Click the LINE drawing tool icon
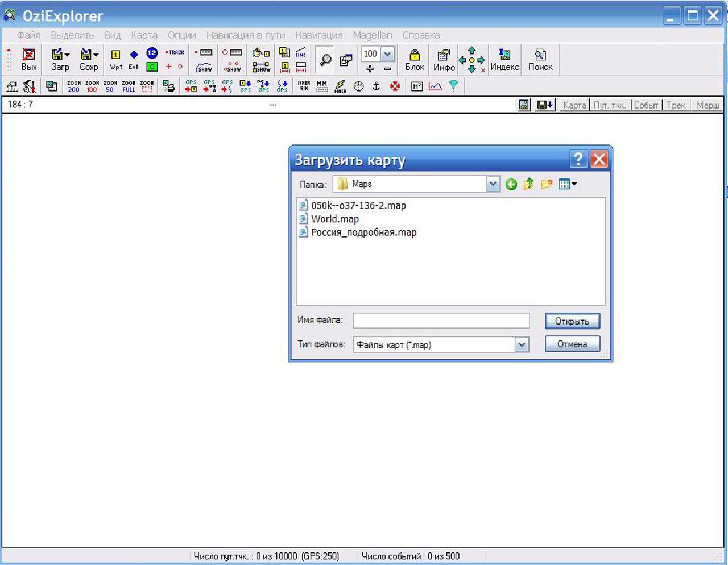The height and width of the screenshot is (565, 728). click(x=301, y=53)
